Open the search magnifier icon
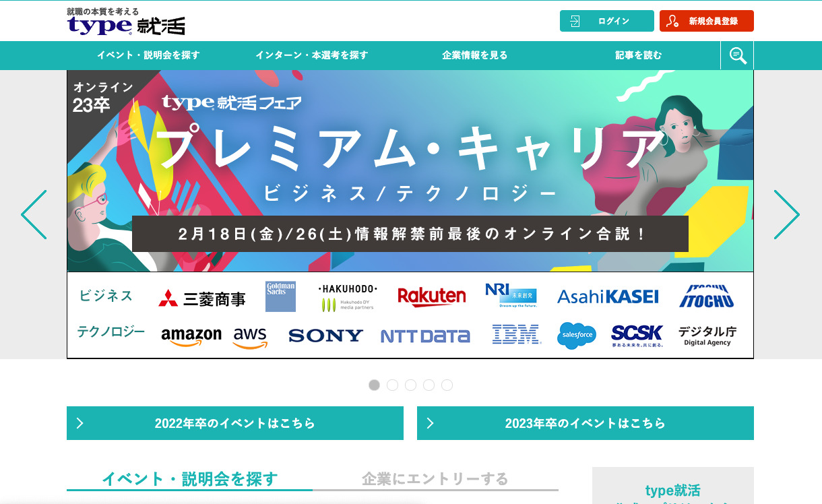The image size is (822, 504). (738, 55)
